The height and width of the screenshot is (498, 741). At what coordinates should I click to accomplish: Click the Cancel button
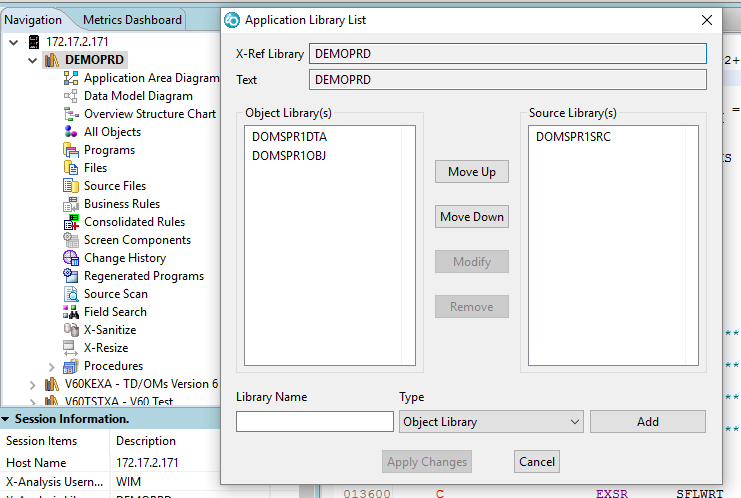point(537,461)
